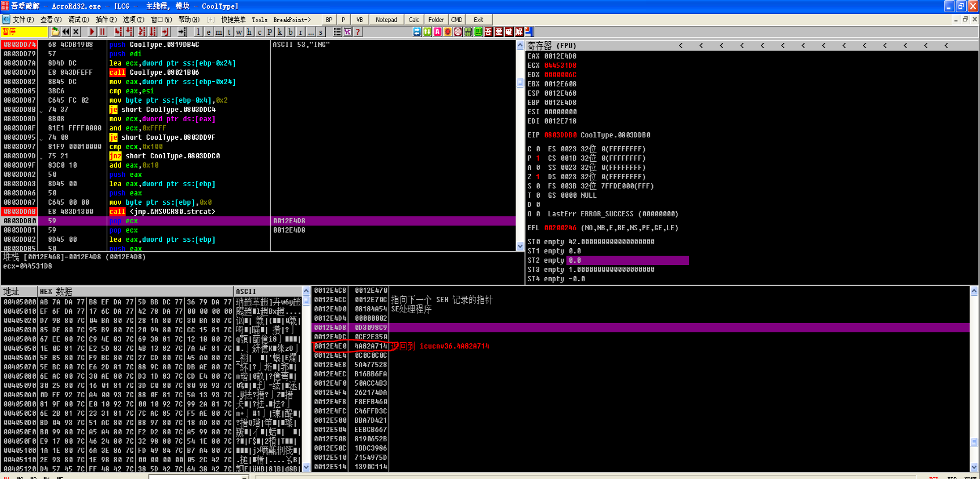This screenshot has height=479, width=980.
Task: Open the 选项(T) menu
Action: click(133, 20)
